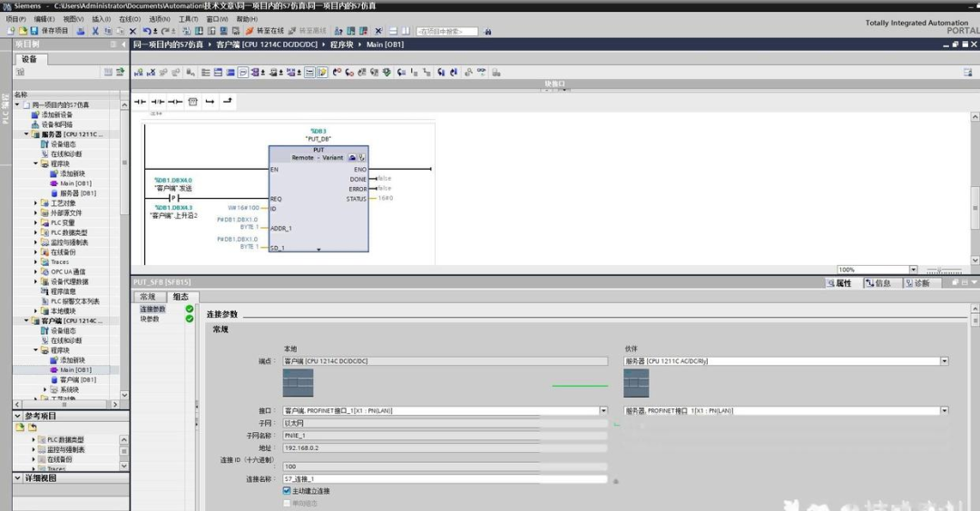The image size is (980, 511).
Task: Select Main [OB1] under 客户端 程序块
Action: [x=75, y=369]
